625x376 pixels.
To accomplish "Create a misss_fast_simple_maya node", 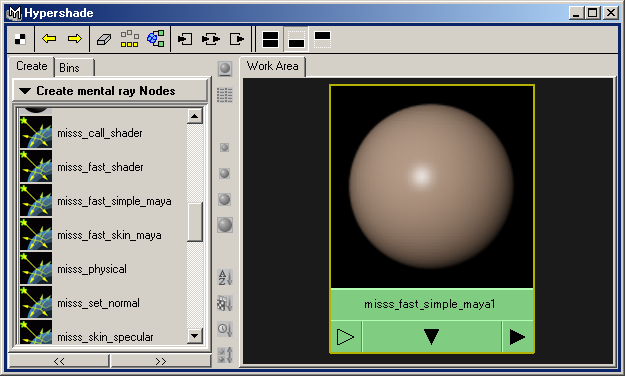I will [x=114, y=201].
